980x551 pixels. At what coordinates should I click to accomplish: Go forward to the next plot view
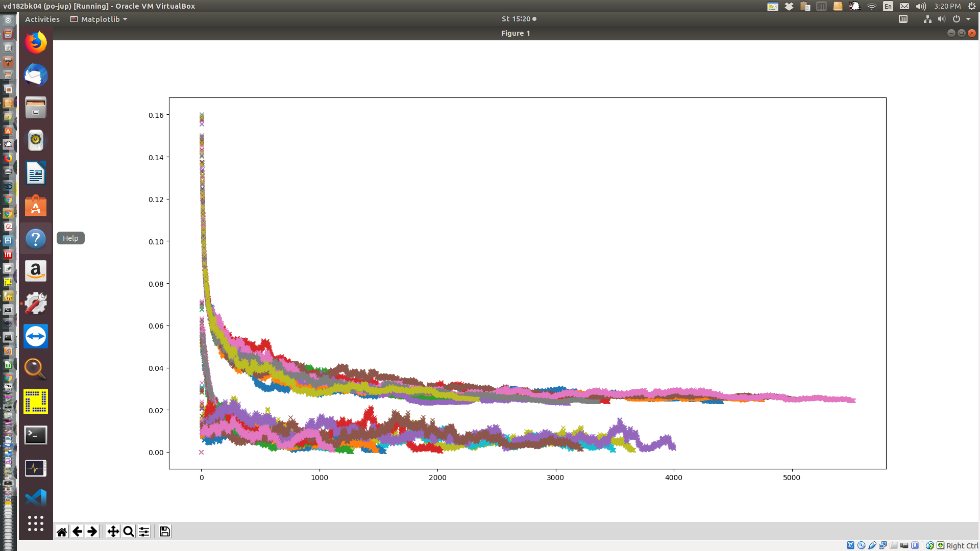click(92, 532)
